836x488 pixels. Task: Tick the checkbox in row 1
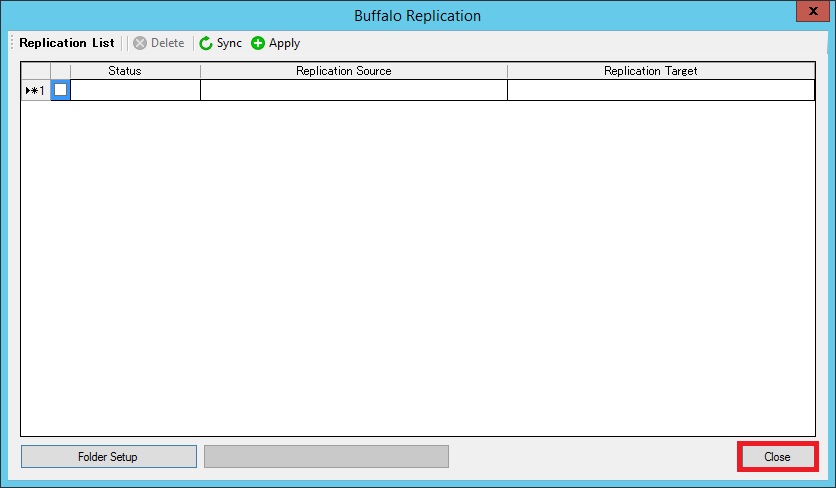click(x=60, y=90)
